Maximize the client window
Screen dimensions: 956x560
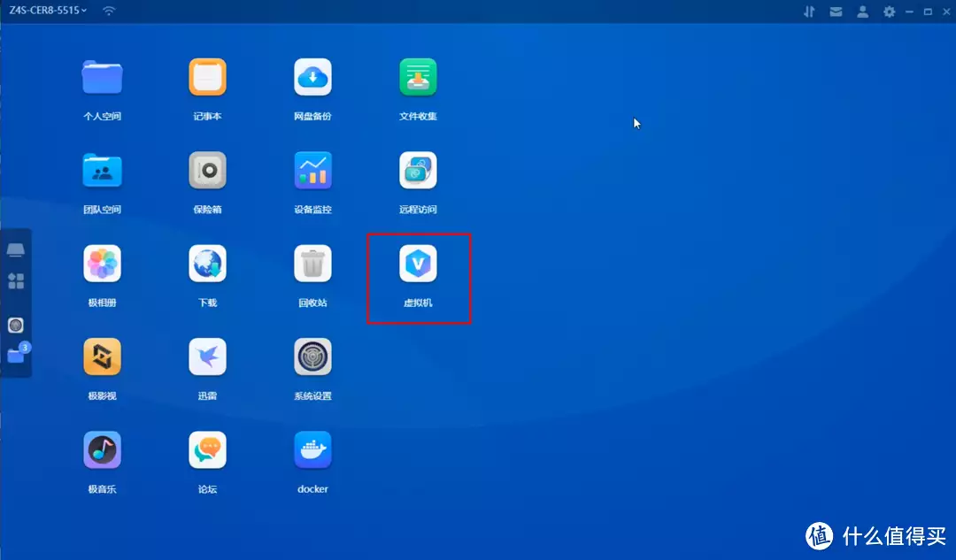click(928, 12)
